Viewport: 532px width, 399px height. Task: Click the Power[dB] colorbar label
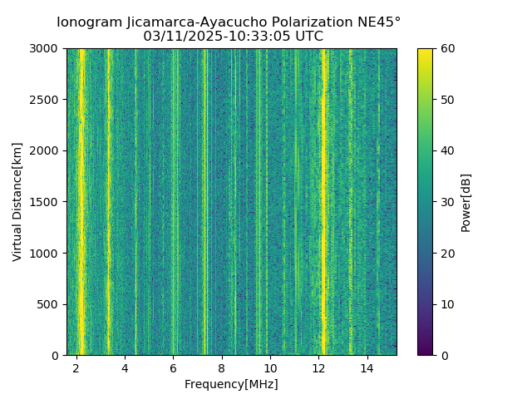coord(466,203)
